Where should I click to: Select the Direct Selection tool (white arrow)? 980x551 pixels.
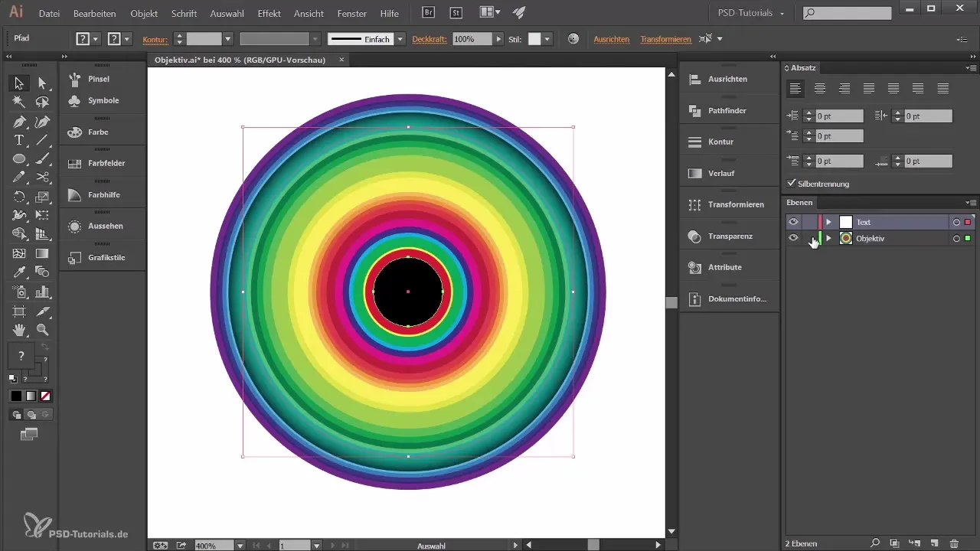point(43,83)
